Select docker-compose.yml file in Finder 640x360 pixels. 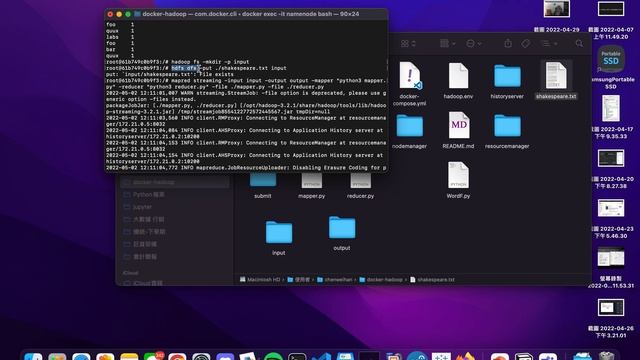click(x=409, y=84)
